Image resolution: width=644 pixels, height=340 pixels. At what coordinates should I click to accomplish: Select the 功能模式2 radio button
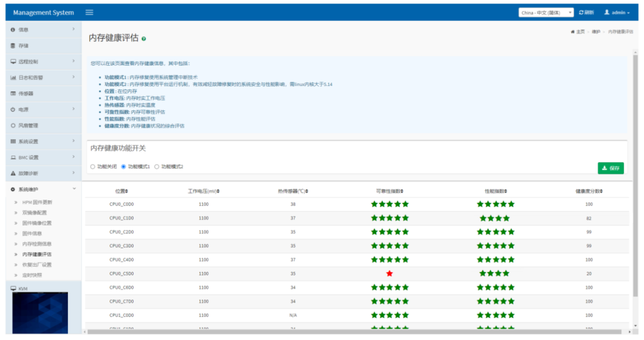pos(157,167)
